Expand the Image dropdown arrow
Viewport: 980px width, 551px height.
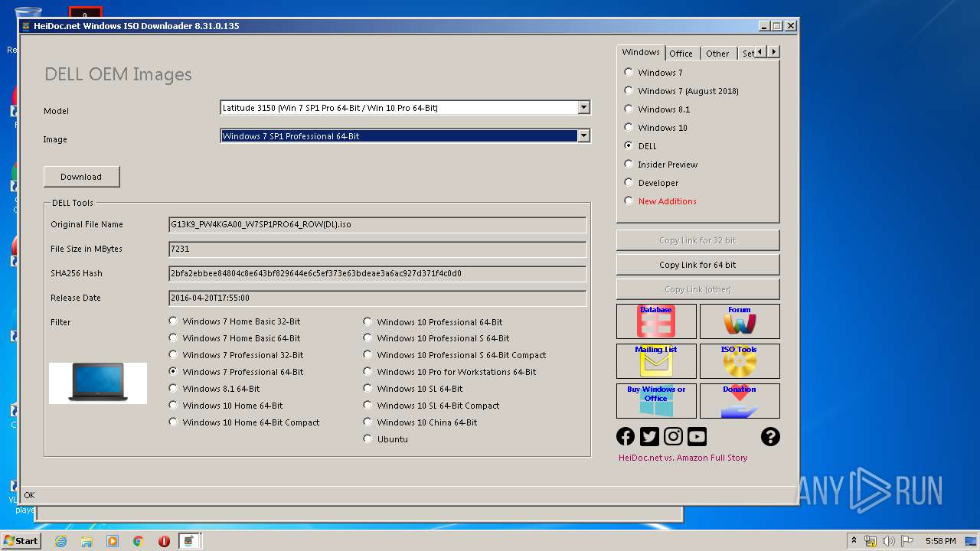pos(583,136)
